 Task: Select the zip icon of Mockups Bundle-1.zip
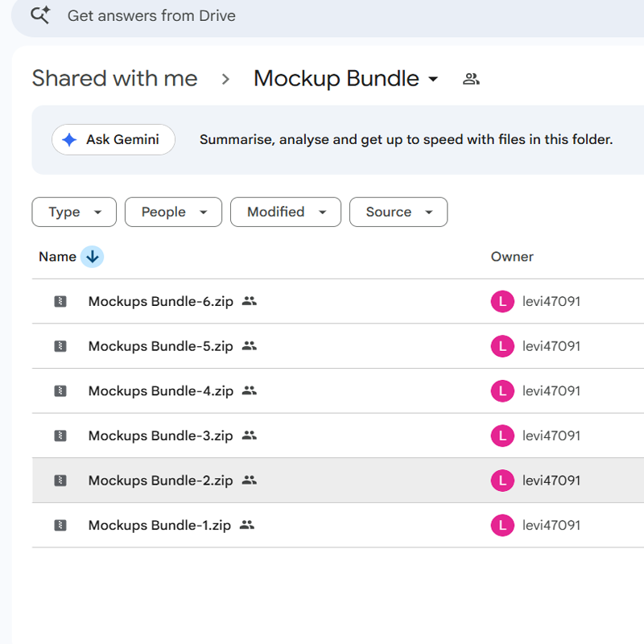point(60,526)
